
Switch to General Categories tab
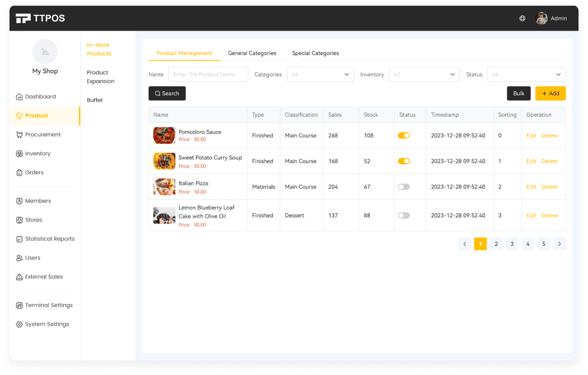point(252,53)
